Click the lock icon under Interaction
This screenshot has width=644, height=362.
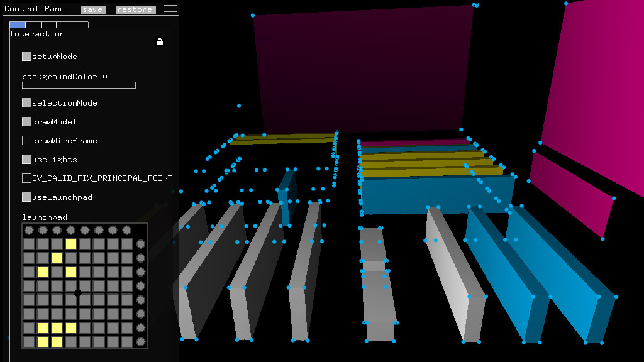tap(160, 41)
